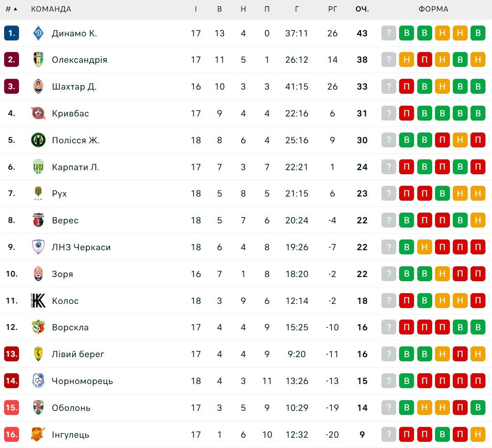Click the Ворскла team crest

[x=38, y=327]
